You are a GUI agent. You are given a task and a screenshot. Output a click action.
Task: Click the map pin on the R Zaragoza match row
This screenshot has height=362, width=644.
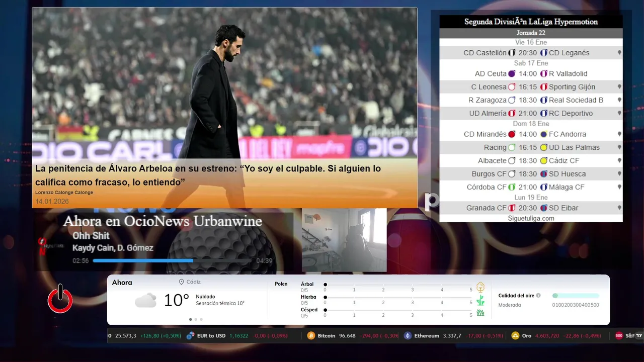[619, 100]
